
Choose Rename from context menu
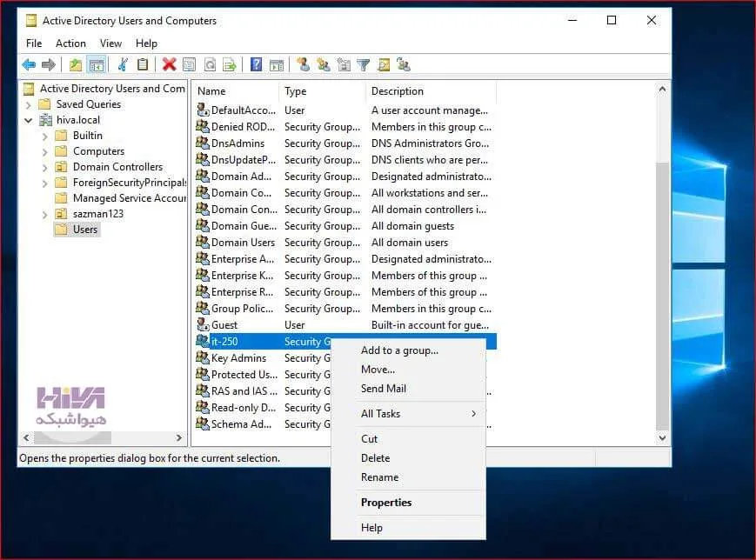coord(408,477)
